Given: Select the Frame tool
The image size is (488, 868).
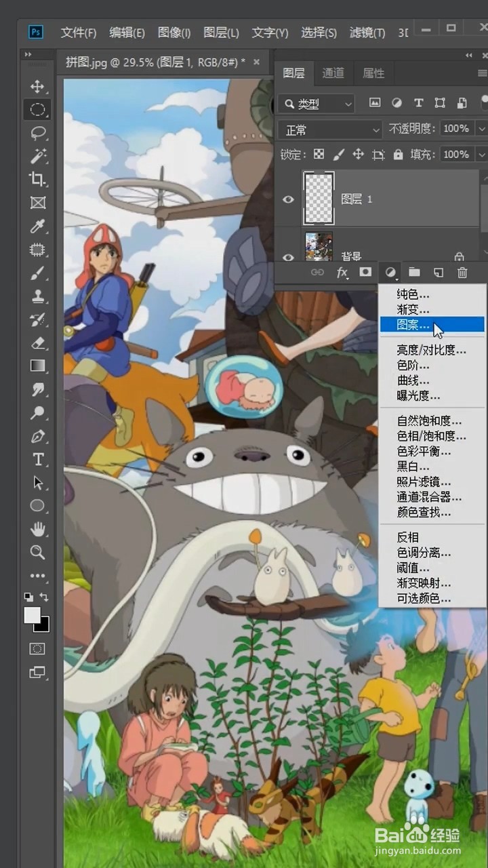Looking at the screenshot, I should (37, 203).
